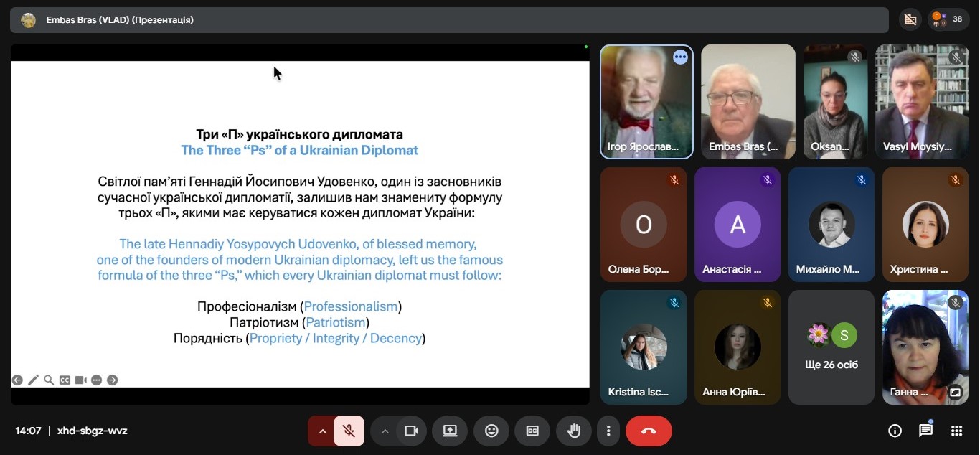This screenshot has width=980, height=455.
Task: Click the share screen (present now) icon
Action: 450,431
